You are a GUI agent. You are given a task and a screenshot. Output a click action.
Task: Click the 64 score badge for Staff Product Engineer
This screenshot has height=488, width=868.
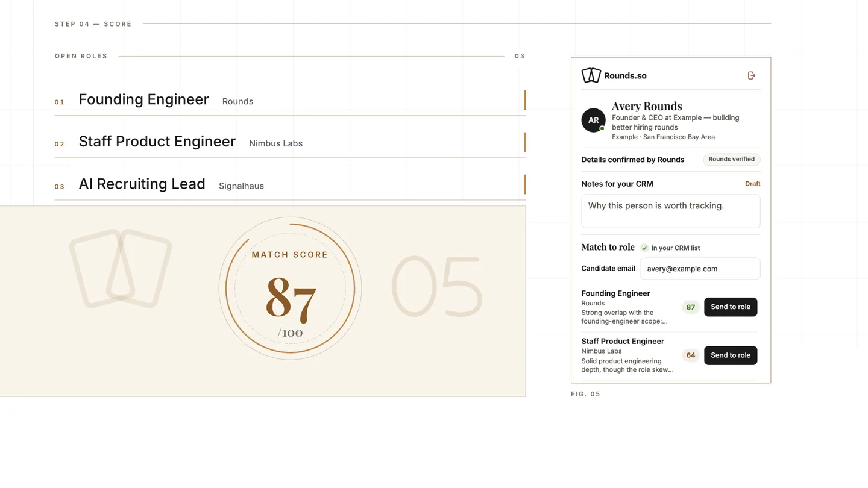[691, 355]
